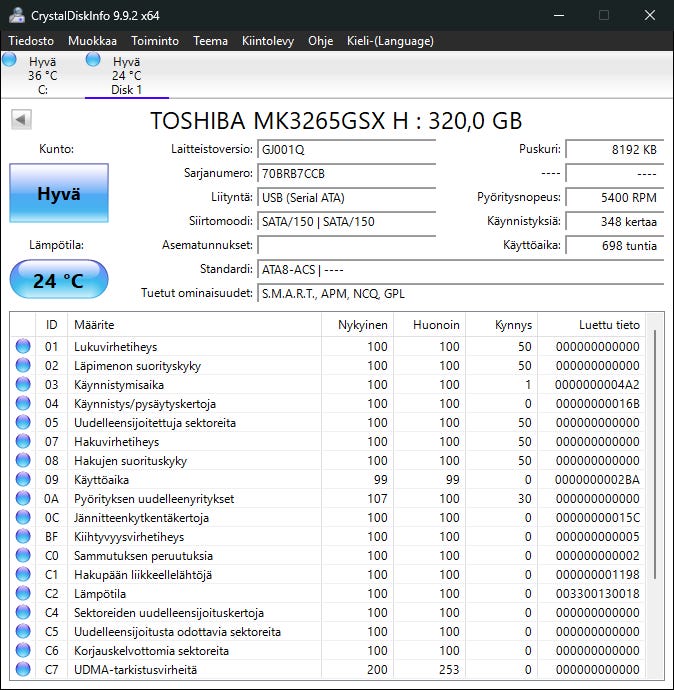
Task: Click status orb of Käyttöaika attribute row
Action: click(23, 479)
